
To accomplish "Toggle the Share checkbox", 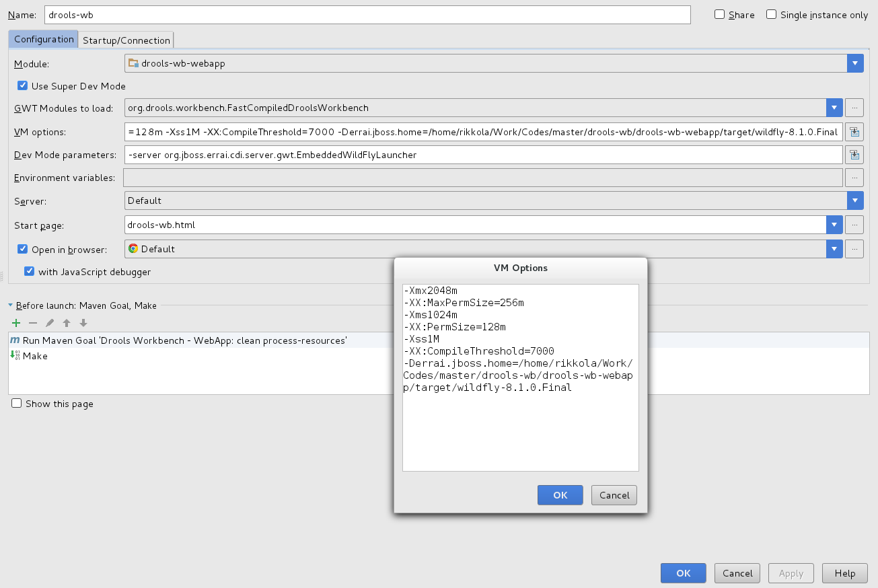I will point(720,14).
